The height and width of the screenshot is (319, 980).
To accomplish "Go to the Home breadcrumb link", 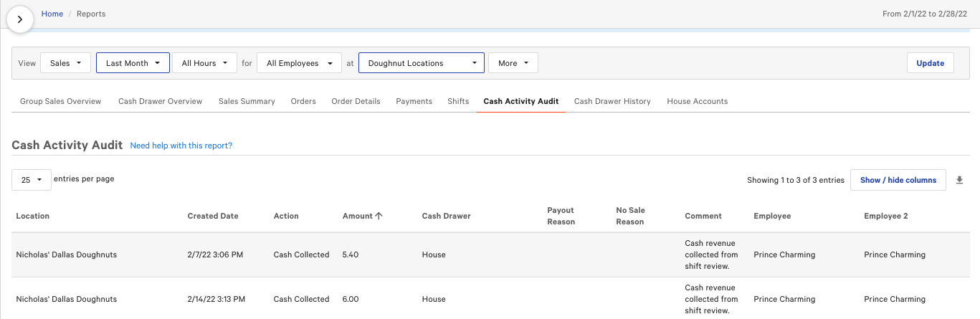I will [x=52, y=14].
